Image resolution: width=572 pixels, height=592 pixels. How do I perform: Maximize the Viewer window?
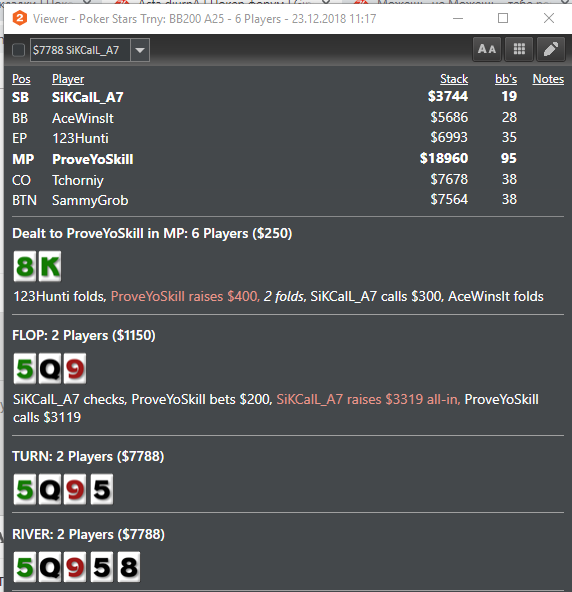tap(503, 18)
